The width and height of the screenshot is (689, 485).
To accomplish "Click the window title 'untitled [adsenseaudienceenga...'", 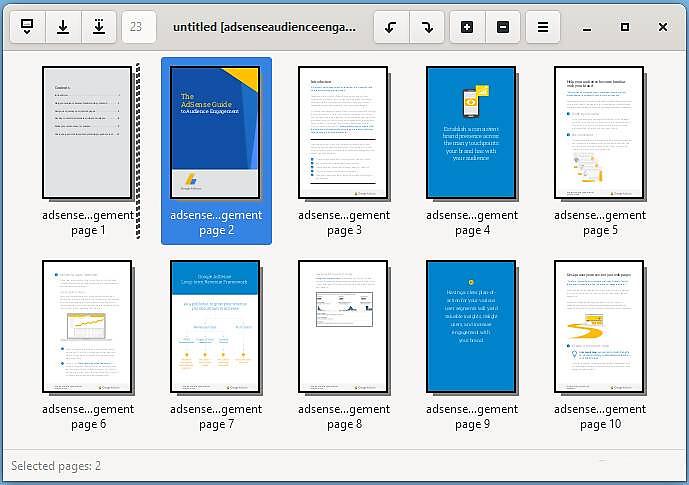I will point(265,27).
